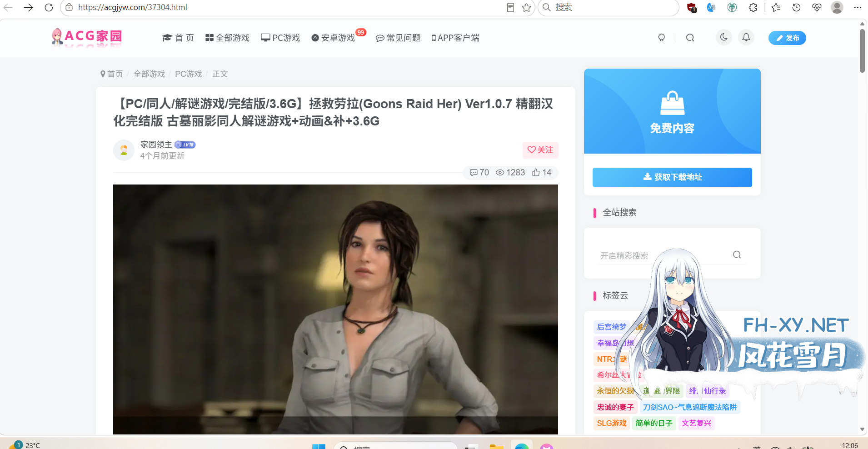This screenshot has width=868, height=449.
Task: Click the 家园领主 author name
Action: click(156, 144)
